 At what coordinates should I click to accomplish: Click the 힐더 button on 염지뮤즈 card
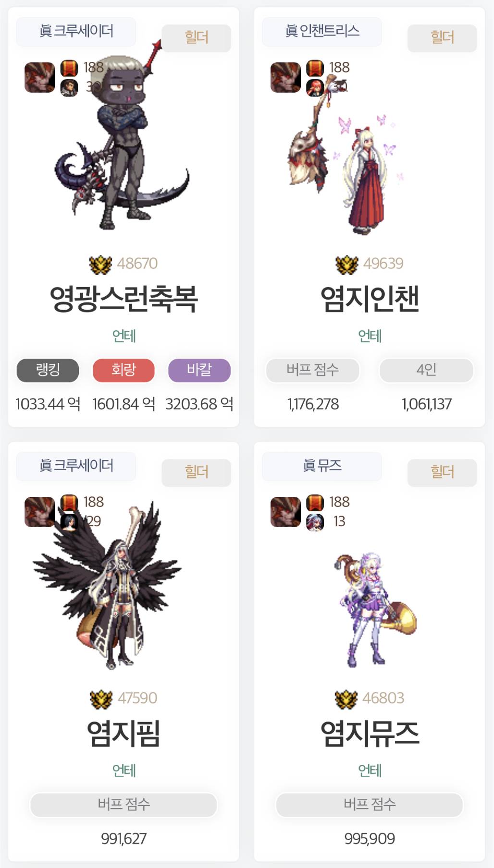coord(442,472)
